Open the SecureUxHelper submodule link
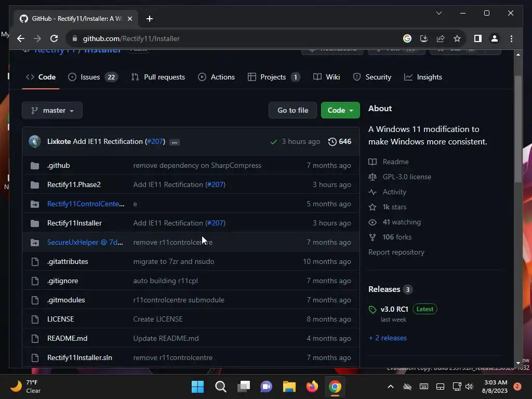The width and height of the screenshot is (532, 399). coord(85,242)
